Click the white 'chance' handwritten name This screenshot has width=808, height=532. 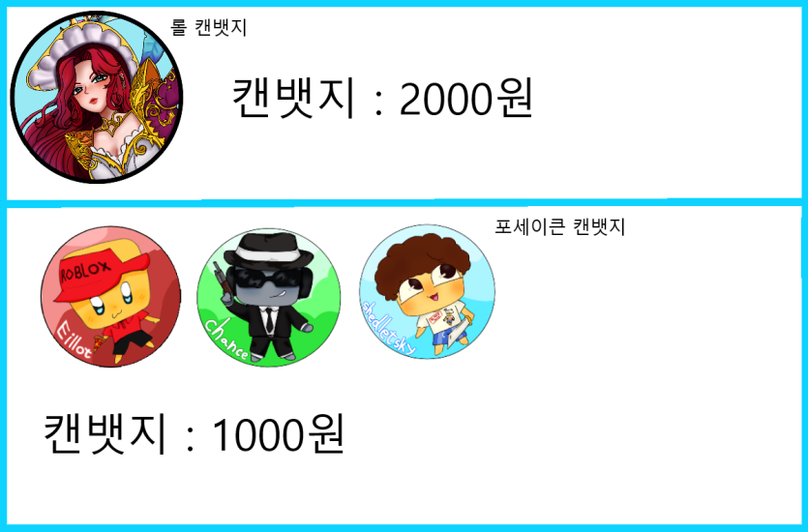click(226, 340)
